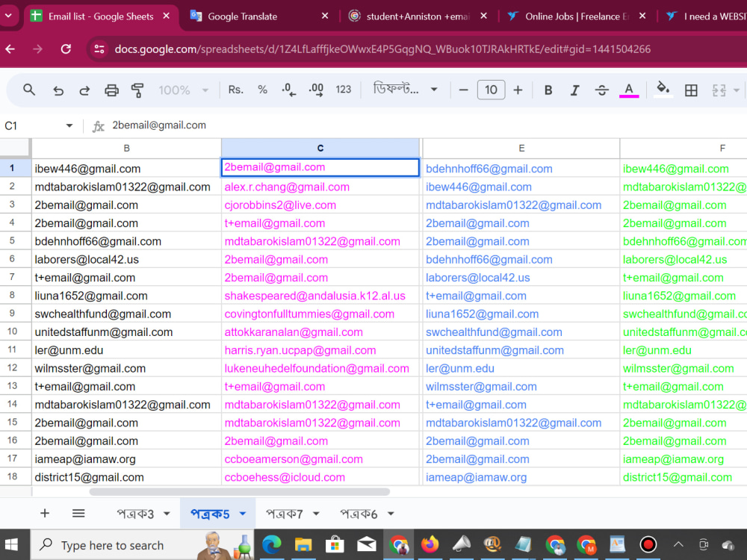747x560 pixels.
Task: Open Microsoft Store from taskbar
Action: pos(335,544)
